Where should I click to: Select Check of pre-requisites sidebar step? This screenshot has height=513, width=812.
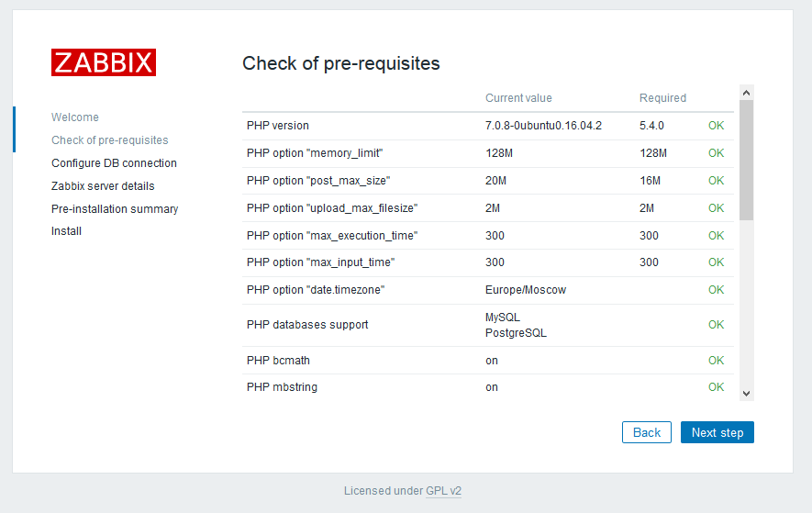click(x=110, y=139)
